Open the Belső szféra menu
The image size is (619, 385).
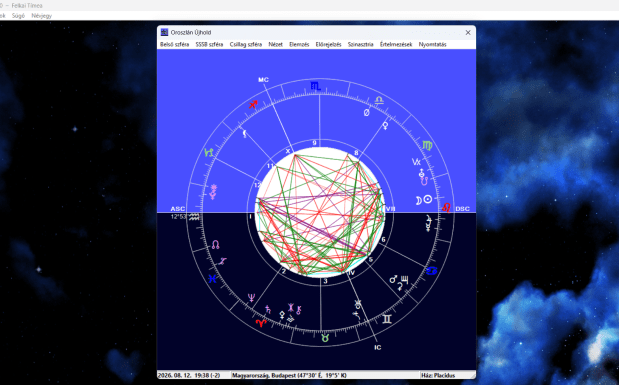point(174,45)
